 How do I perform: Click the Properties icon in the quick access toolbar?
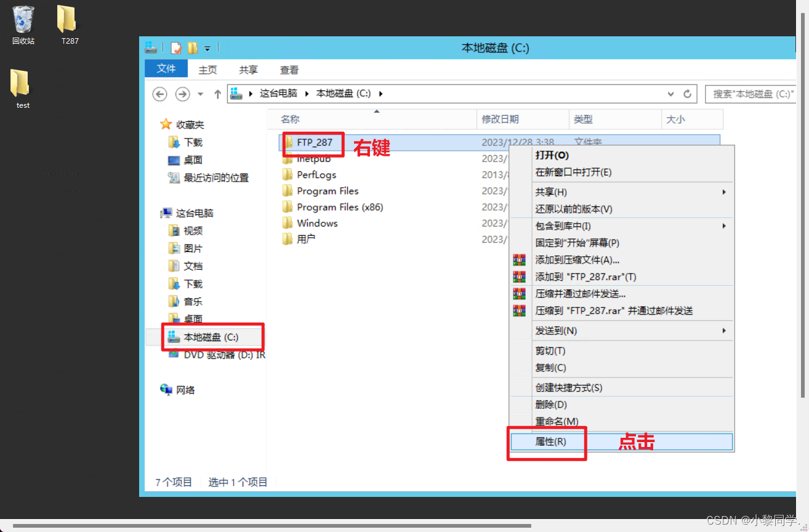[x=177, y=48]
